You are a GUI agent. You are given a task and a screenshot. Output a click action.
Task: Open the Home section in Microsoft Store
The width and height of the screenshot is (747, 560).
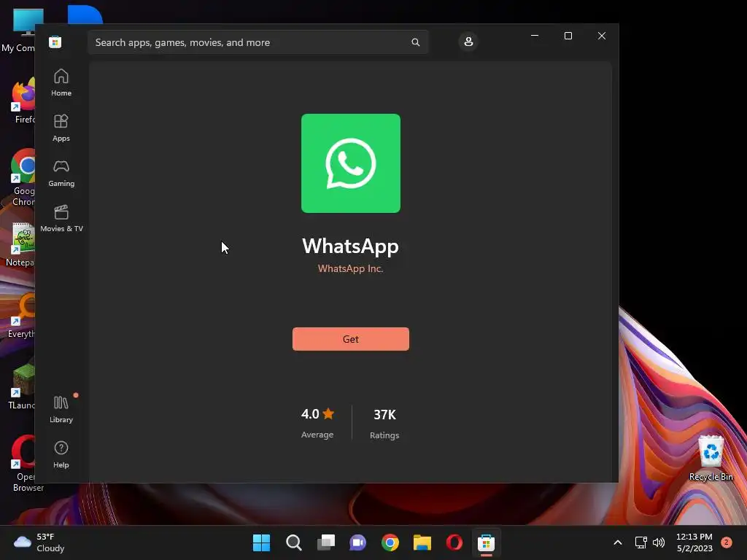click(x=61, y=82)
